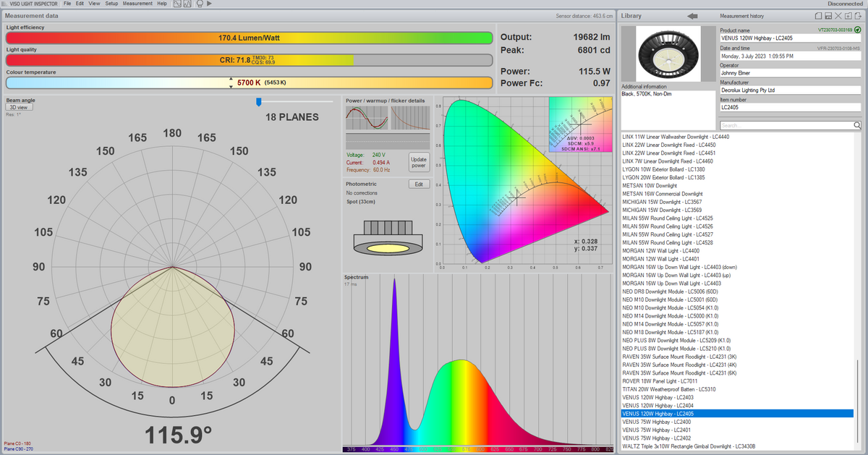Viewport: 868px width, 455px height.
Task: Click the page with plus icon in Library
Action: [848, 15]
